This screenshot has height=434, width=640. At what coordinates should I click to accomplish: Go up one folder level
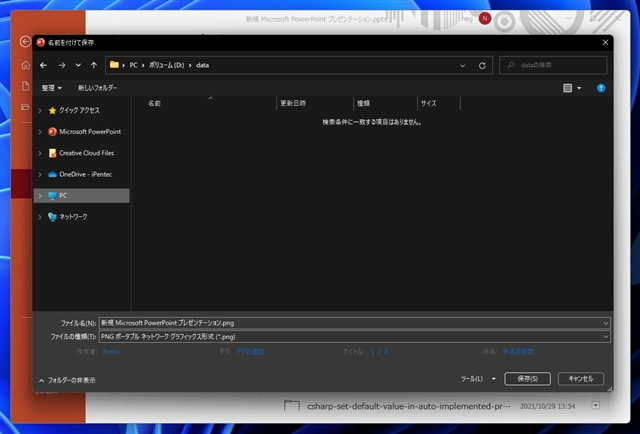coord(94,65)
